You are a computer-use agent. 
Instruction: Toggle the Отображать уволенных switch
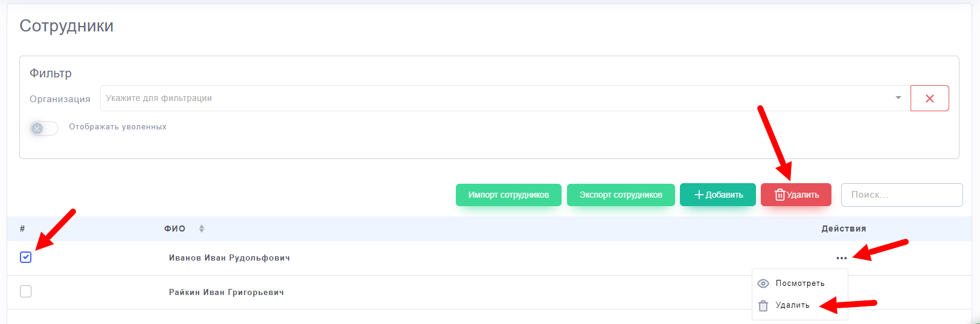click(43, 128)
